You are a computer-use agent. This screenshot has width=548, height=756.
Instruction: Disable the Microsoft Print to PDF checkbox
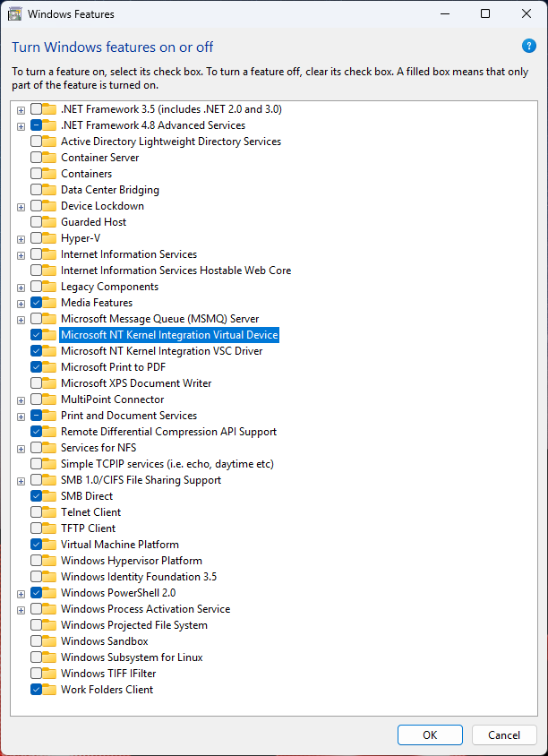pyautogui.click(x=36, y=367)
